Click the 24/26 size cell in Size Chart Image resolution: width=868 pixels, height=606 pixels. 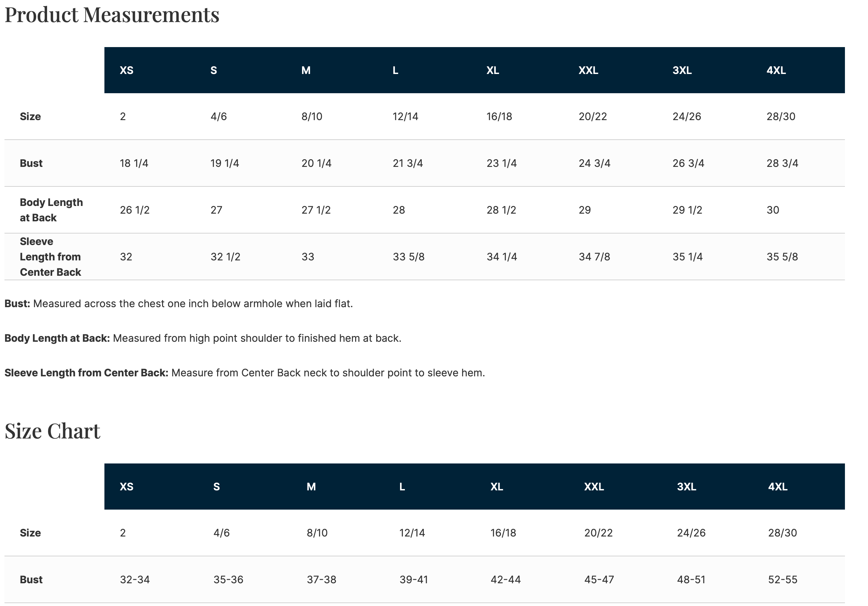click(691, 533)
